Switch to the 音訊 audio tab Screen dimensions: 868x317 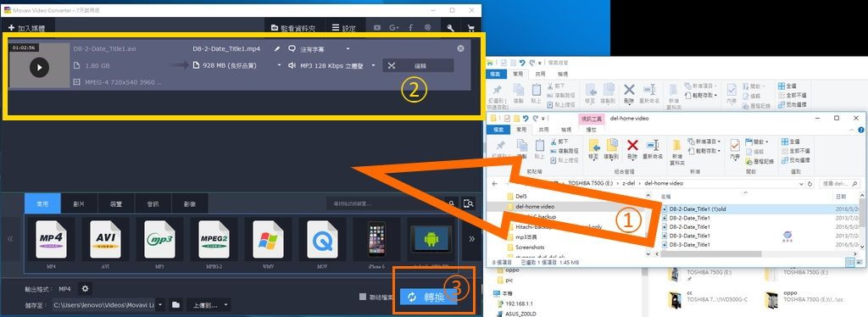153,203
